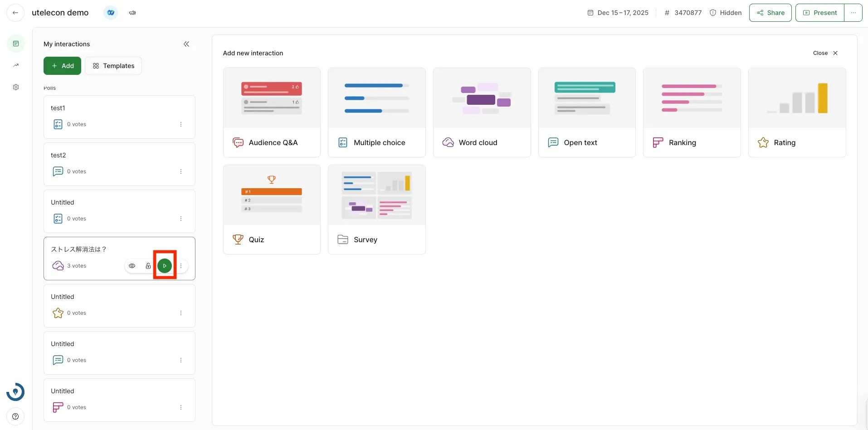Click the green Add button
Viewport: 868px width, 430px height.
pos(62,66)
